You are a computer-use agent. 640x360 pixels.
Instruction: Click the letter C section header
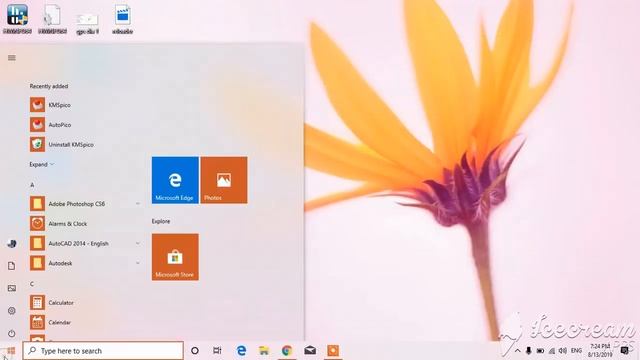(32, 284)
